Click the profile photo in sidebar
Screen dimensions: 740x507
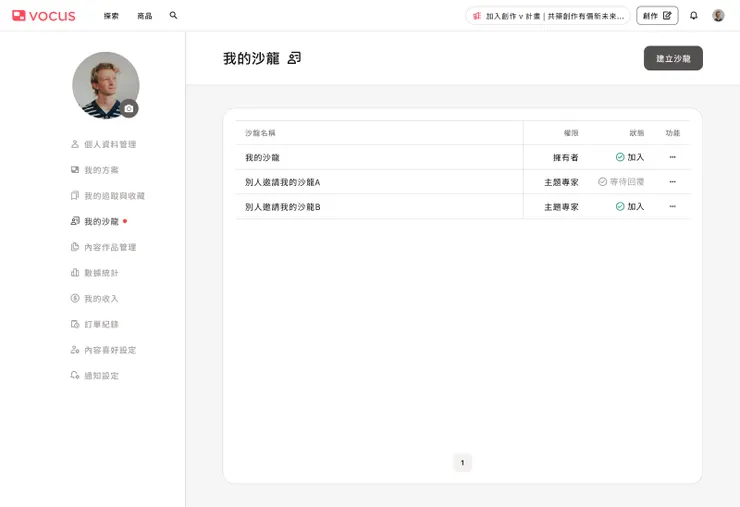(x=106, y=85)
